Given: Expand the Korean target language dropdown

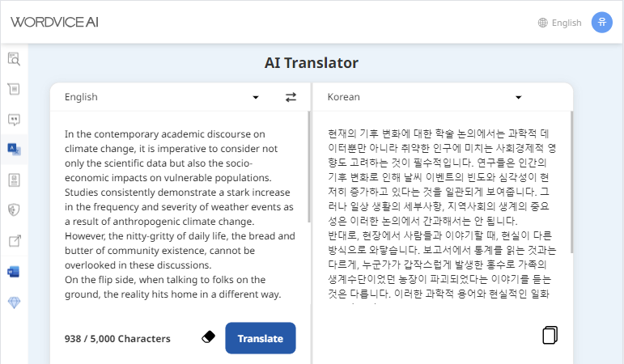Looking at the screenshot, I should [518, 97].
